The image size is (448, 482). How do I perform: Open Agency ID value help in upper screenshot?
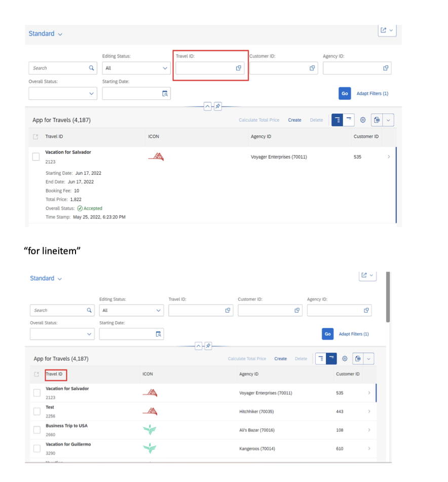[386, 68]
